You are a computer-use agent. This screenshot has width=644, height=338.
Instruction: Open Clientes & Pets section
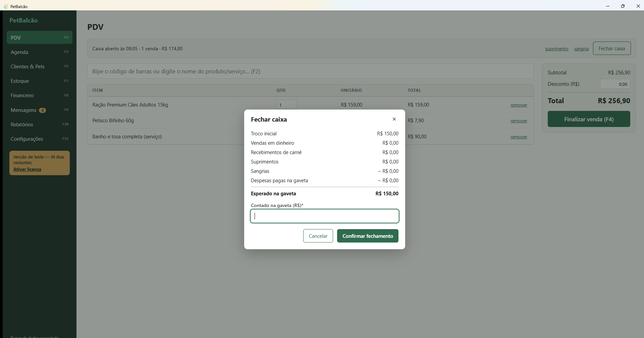click(x=40, y=66)
